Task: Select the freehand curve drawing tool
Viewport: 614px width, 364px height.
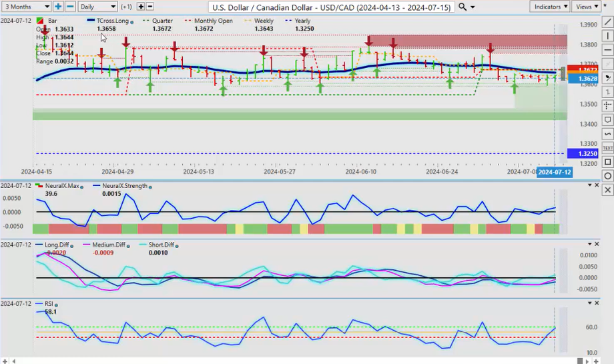Action: pos(607,134)
